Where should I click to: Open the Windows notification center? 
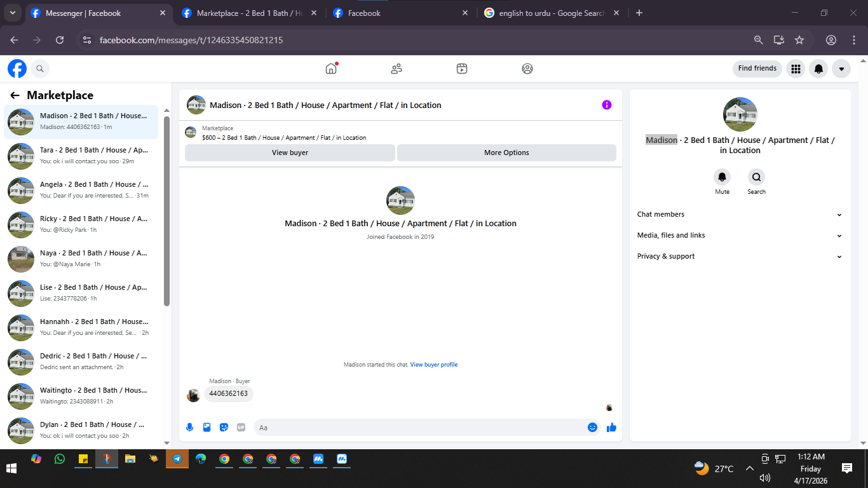[847, 468]
